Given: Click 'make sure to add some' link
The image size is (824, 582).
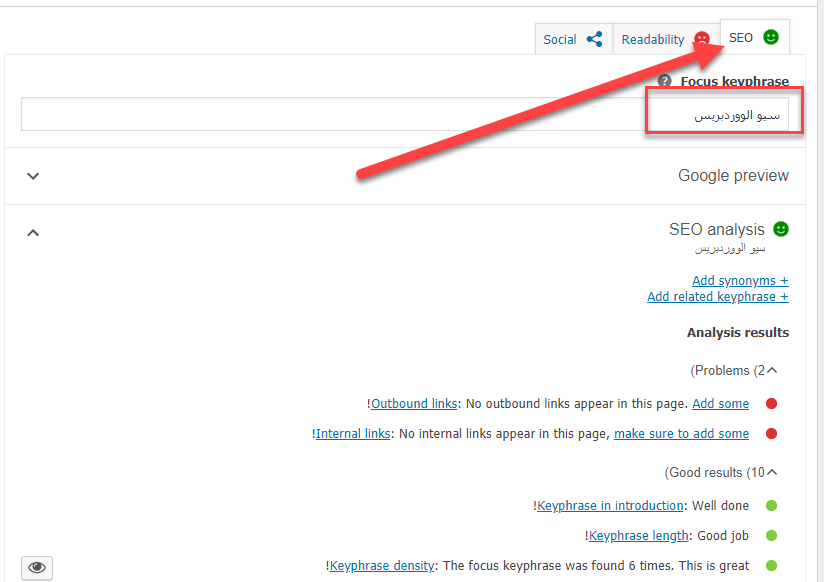Looking at the screenshot, I should click(x=681, y=434).
